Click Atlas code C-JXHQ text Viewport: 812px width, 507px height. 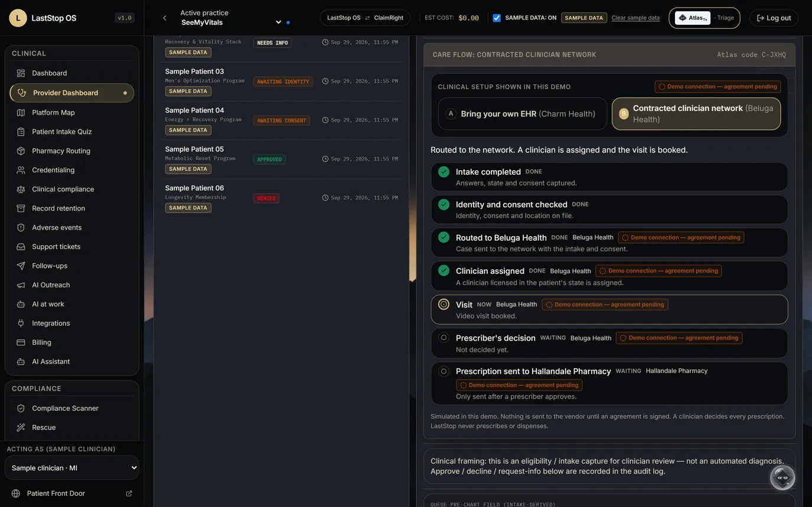pyautogui.click(x=751, y=54)
